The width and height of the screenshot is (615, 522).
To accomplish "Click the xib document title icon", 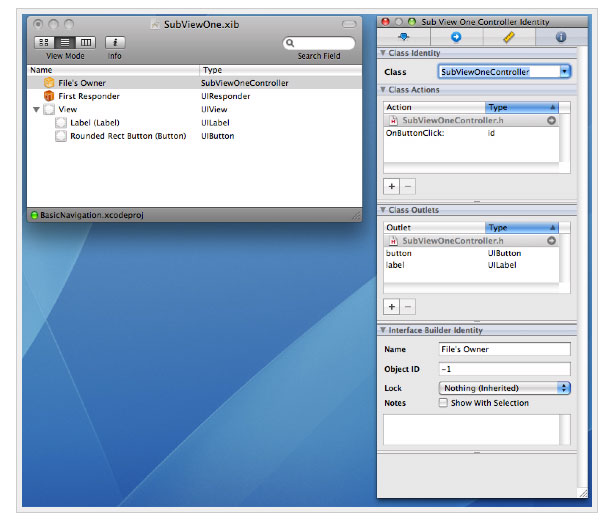I will point(155,24).
